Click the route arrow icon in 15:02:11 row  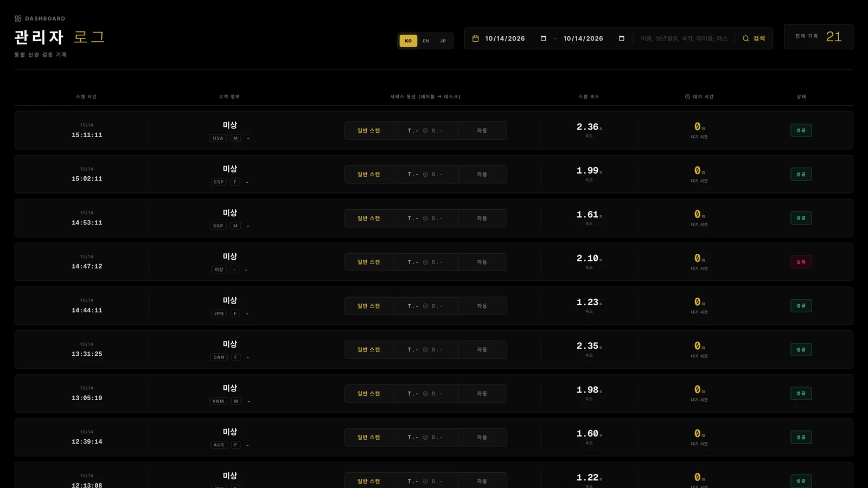[x=425, y=175]
